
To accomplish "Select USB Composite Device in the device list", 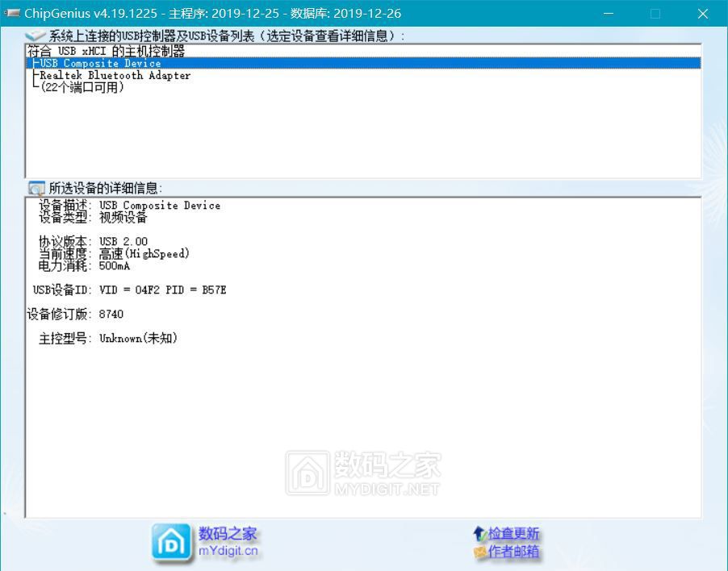I will coord(363,63).
